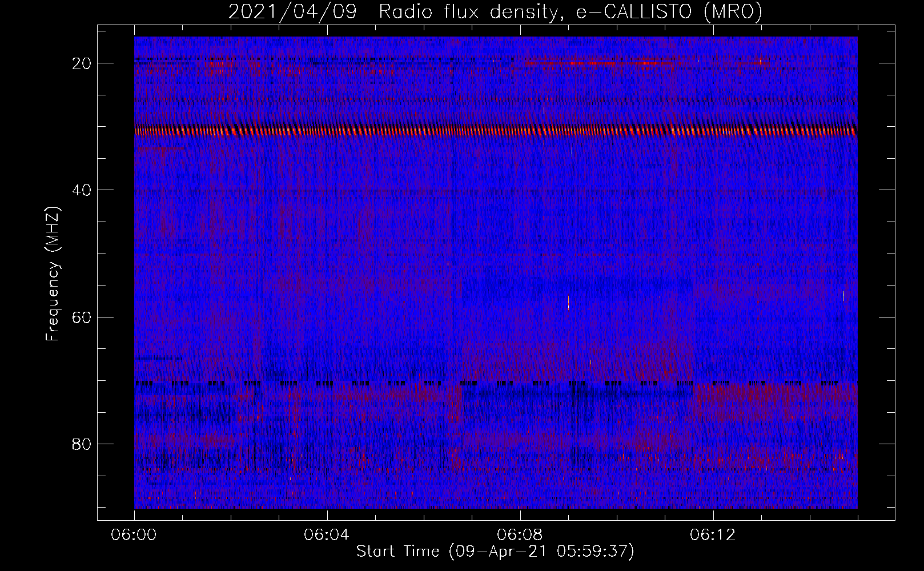Click the '40' frequency tick label
Image resolution: width=924 pixels, height=571 pixels.
(x=82, y=190)
